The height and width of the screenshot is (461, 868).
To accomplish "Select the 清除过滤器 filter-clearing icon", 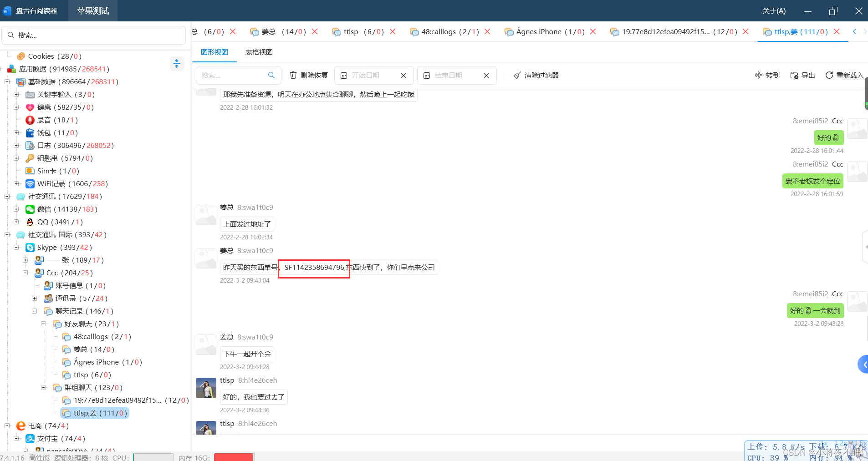I will tap(517, 75).
